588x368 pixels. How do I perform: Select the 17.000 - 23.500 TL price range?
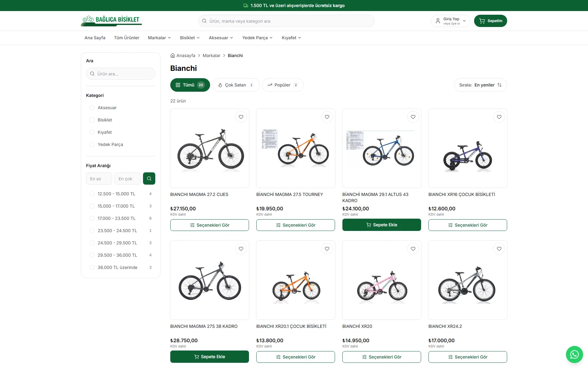pyautogui.click(x=92, y=218)
